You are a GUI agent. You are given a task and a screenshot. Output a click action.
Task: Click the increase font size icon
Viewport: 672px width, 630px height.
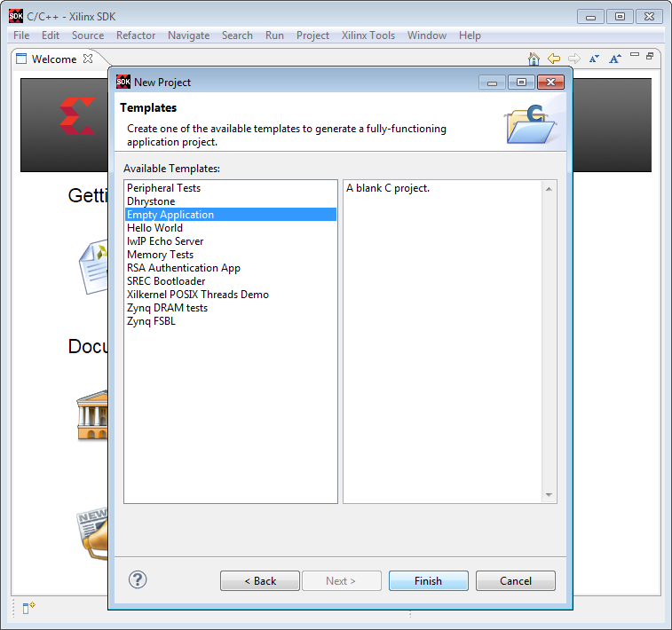(615, 59)
